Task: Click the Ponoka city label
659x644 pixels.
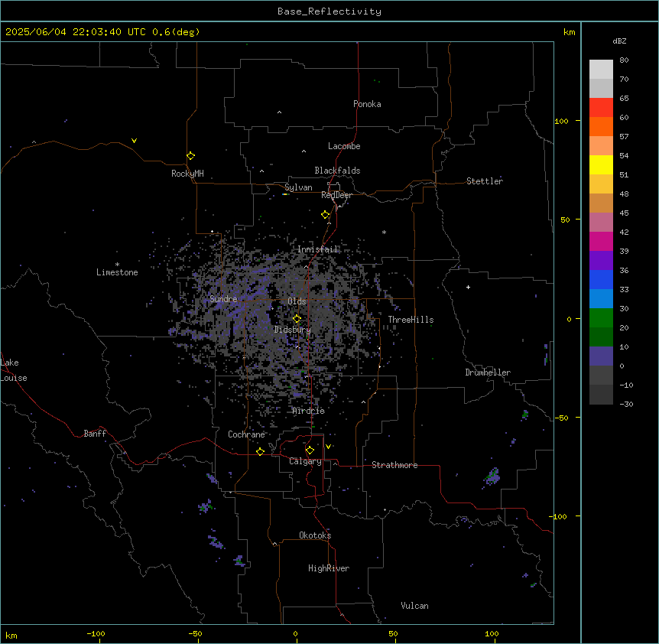Action: coord(367,104)
